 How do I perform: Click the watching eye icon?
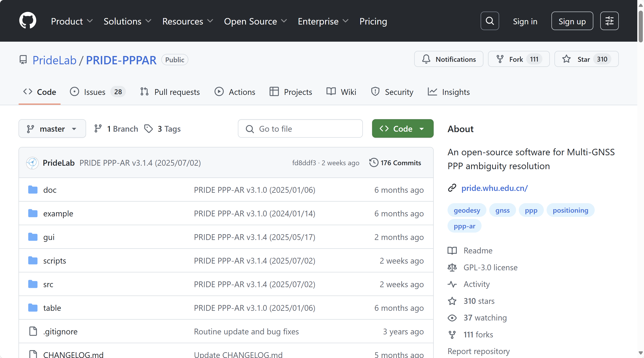(452, 318)
